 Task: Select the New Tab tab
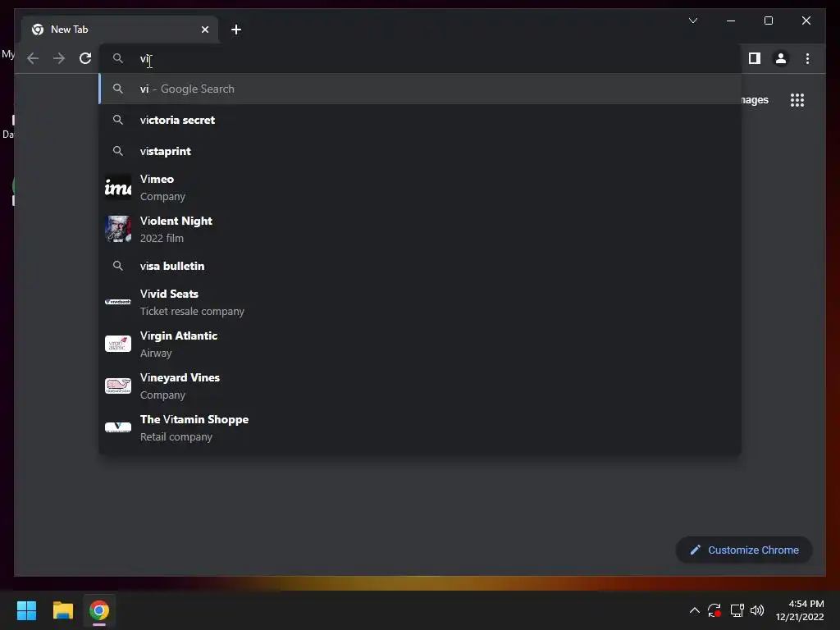point(120,30)
